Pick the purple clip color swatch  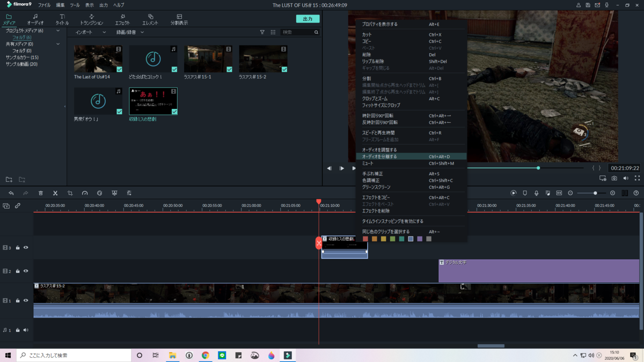point(420,239)
